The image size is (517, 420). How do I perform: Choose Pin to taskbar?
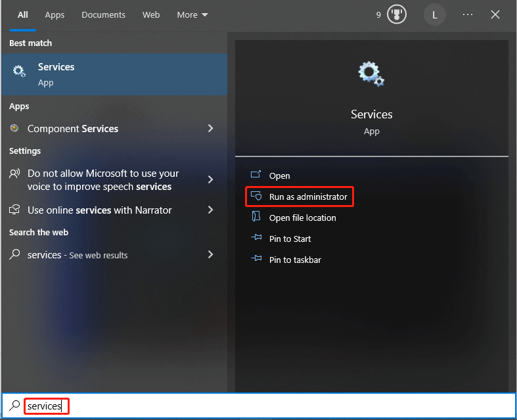[x=295, y=260]
